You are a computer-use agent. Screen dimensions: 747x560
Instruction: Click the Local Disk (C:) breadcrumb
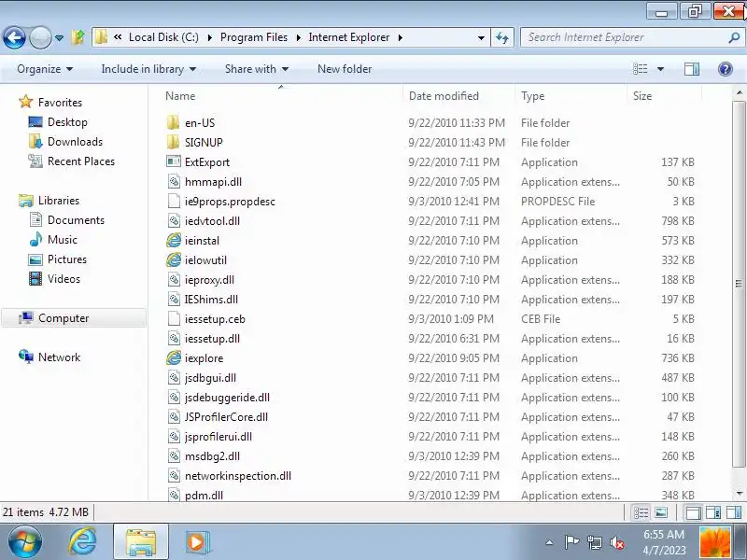pyautogui.click(x=163, y=37)
